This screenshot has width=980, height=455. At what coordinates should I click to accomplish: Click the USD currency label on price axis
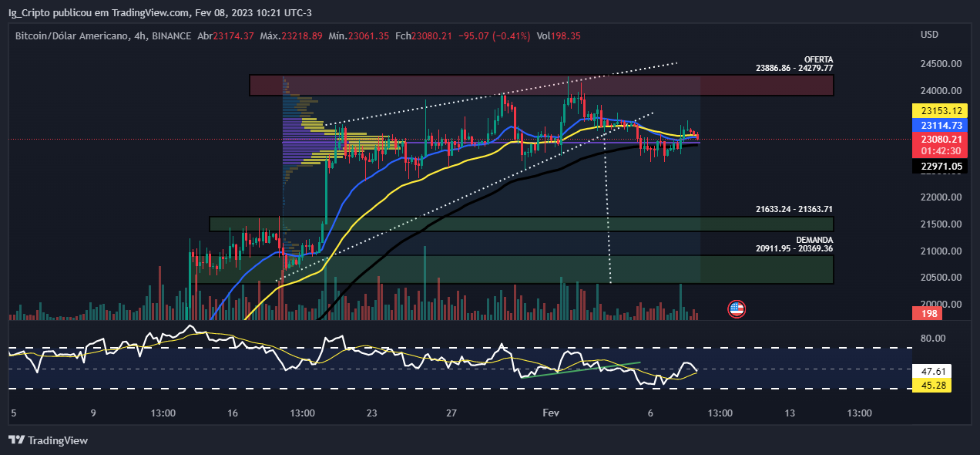[x=928, y=34]
